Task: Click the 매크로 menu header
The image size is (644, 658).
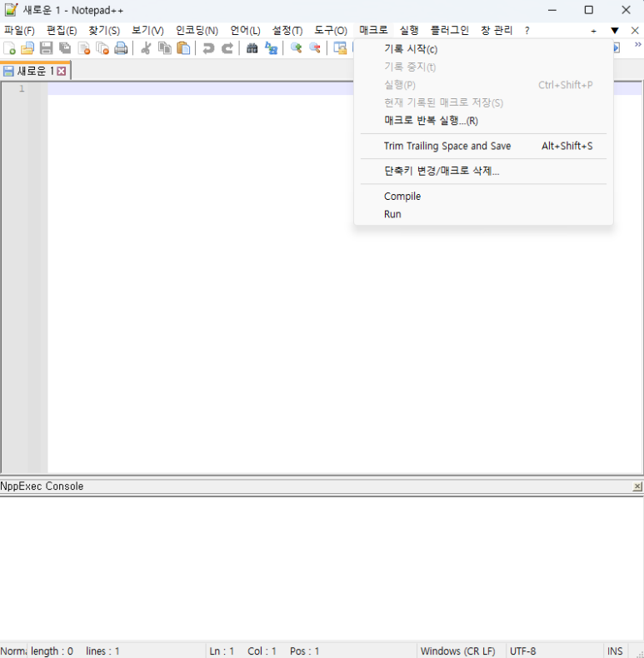Action: click(373, 31)
